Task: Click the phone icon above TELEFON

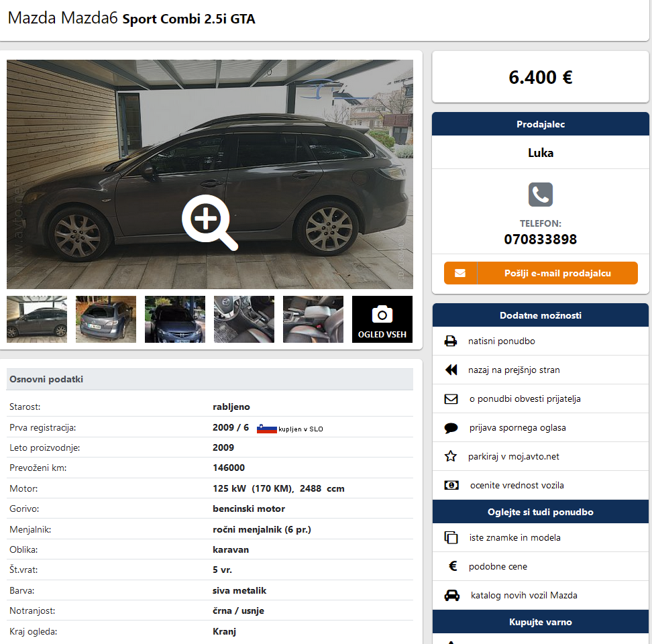Action: (540, 194)
